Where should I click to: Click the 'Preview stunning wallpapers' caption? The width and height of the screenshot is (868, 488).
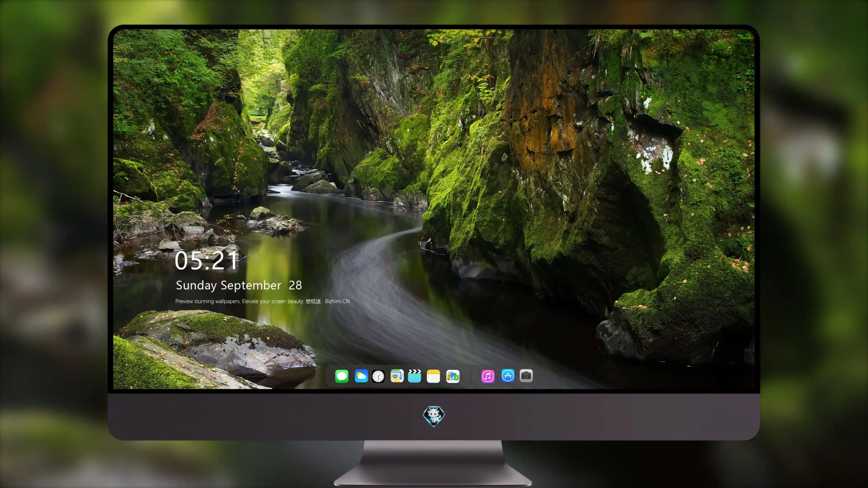[262, 301]
